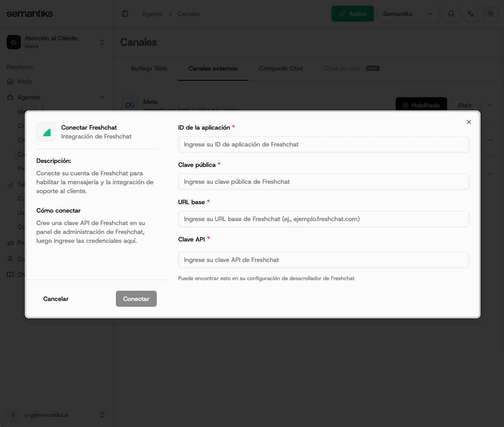Click the Inicio home icon
Screen dimensions: 504x427
click(x=10, y=81)
